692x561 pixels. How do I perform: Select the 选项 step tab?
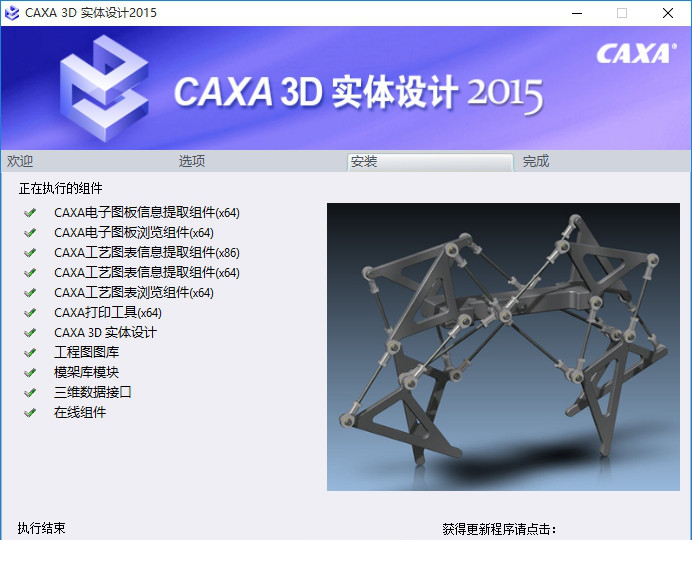tap(192, 161)
